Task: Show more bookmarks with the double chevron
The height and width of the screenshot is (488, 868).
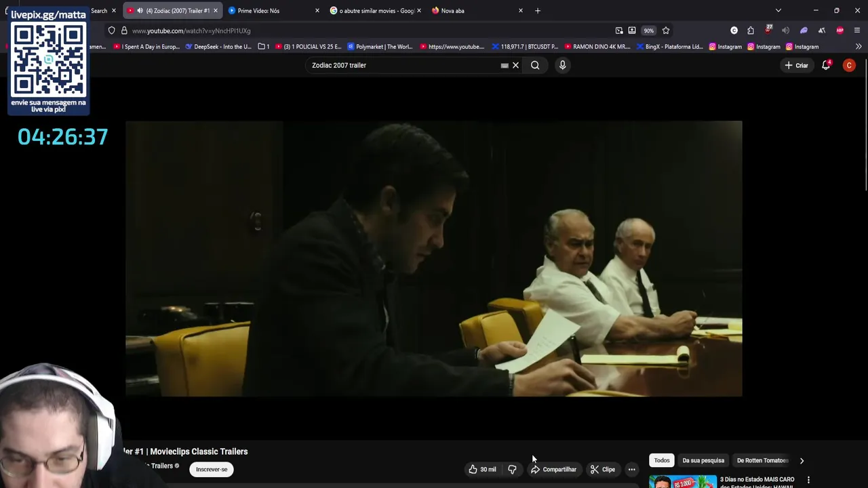Action: pos(859,47)
